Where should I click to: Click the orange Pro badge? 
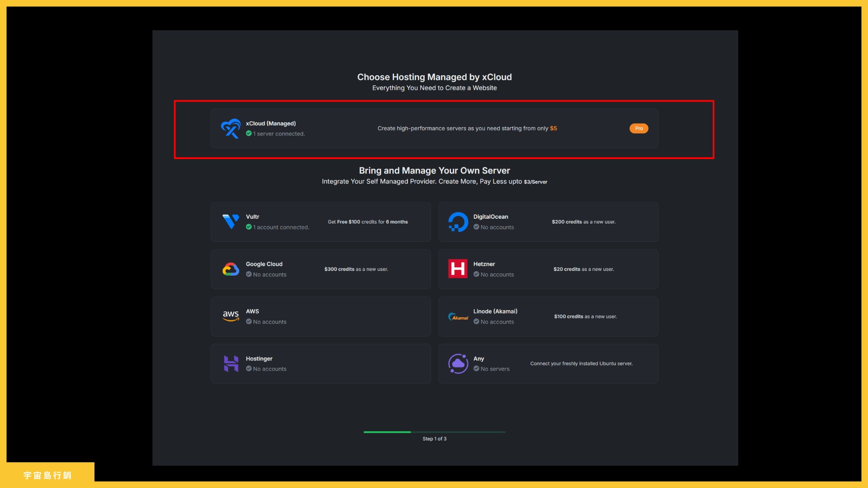pos(638,128)
